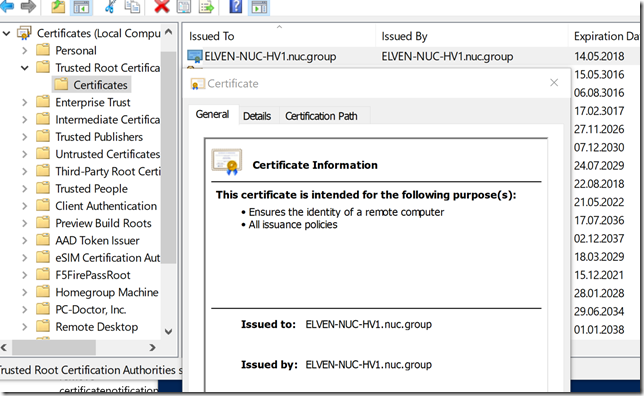Click tree scrollbar up arrow
The height and width of the screenshot is (396, 644).
click(168, 32)
